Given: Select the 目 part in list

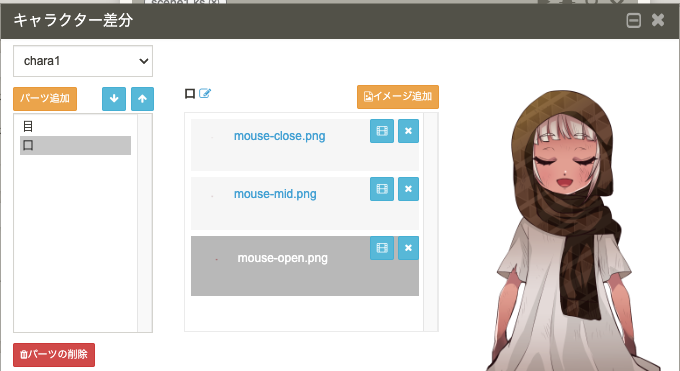Looking at the screenshot, I should click(x=75, y=126).
